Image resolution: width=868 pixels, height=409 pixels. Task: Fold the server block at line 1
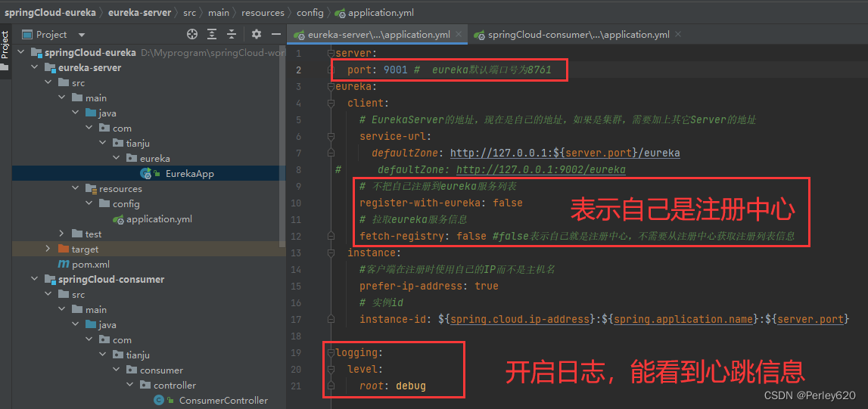tap(331, 53)
